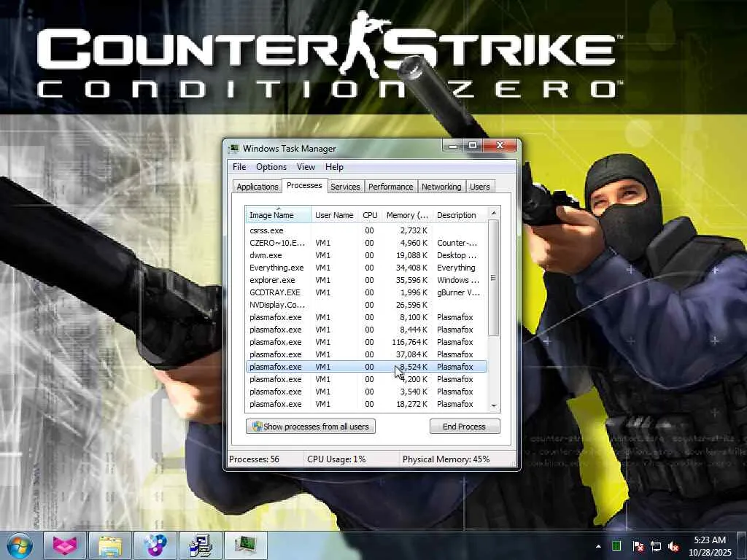
Task: Click green CPU meter tray icon
Action: tap(616, 546)
